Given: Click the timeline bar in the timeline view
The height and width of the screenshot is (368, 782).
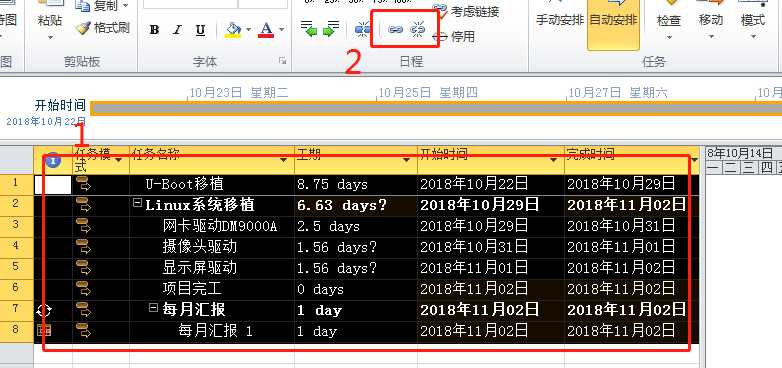Looking at the screenshot, I should point(436,108).
